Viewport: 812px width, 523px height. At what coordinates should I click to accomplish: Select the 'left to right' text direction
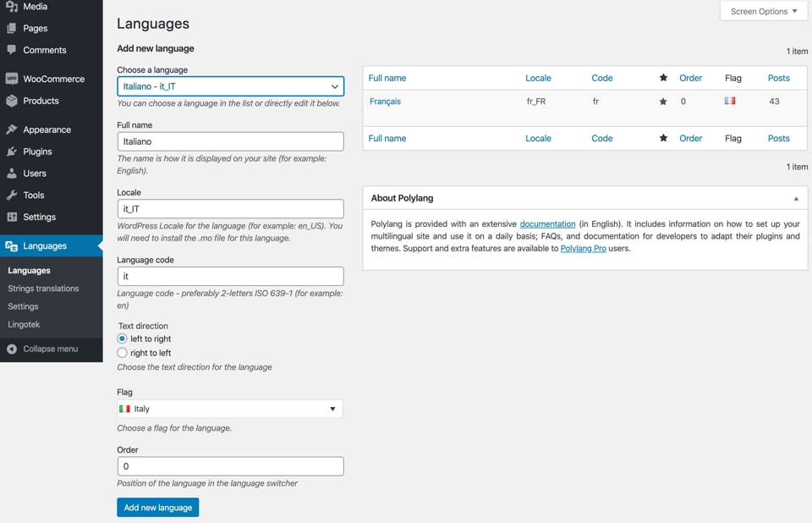click(122, 339)
